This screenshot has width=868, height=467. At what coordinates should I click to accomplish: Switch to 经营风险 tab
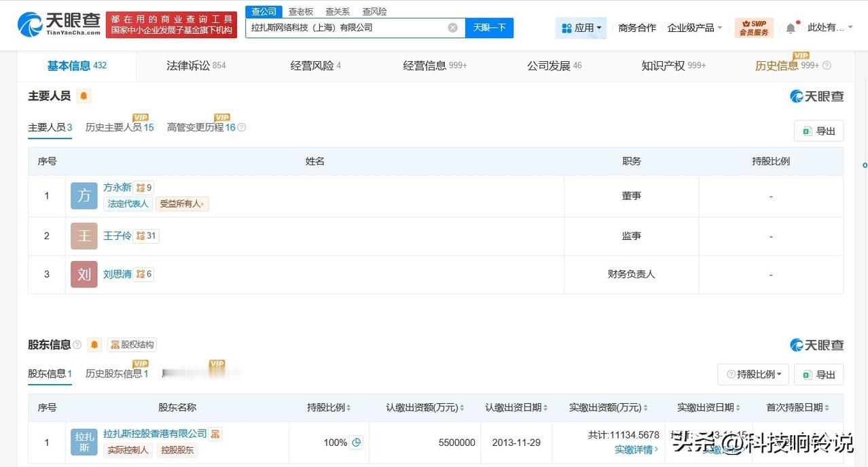pos(316,66)
